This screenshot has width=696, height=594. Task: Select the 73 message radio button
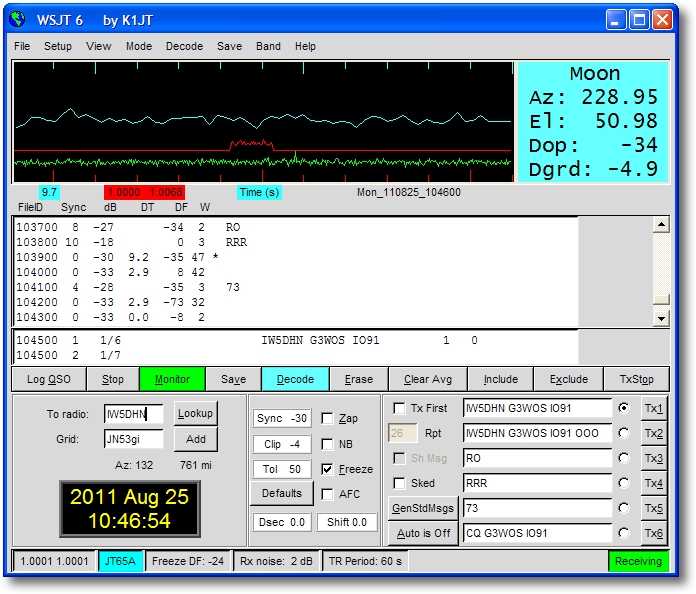[x=624, y=508]
